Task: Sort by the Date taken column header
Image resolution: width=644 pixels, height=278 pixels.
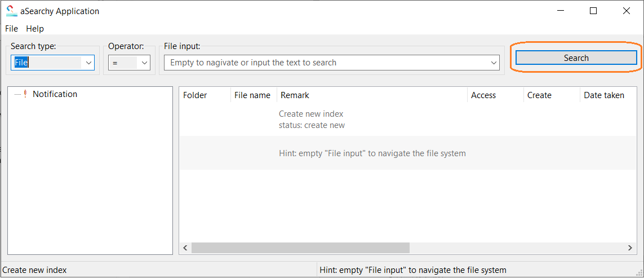Action: [608, 95]
